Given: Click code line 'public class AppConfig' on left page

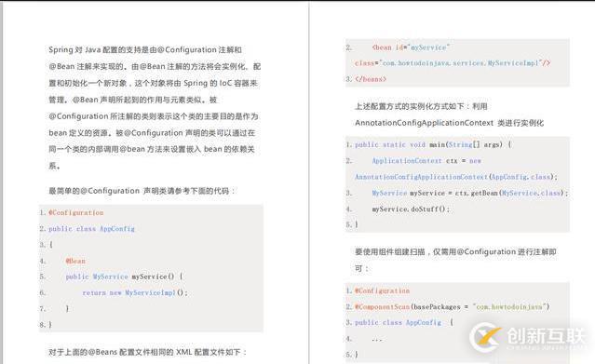Looking at the screenshot, I should click(x=91, y=229).
